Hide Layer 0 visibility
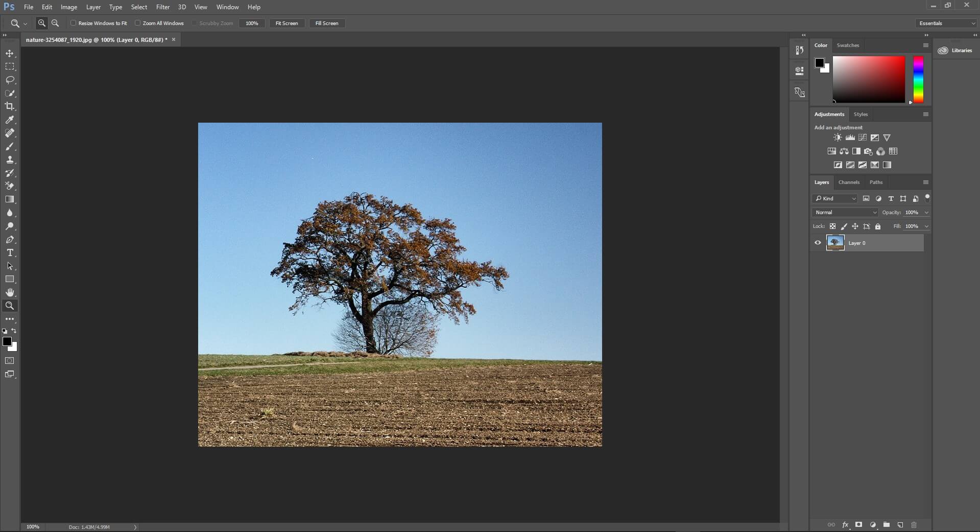This screenshot has width=980, height=532. 818,243
